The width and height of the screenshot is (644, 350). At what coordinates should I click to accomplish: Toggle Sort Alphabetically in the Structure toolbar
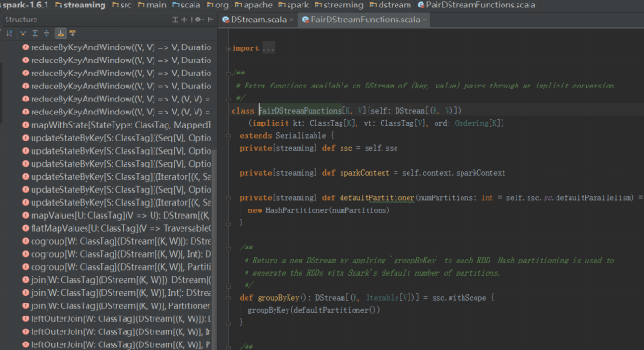pos(9,34)
